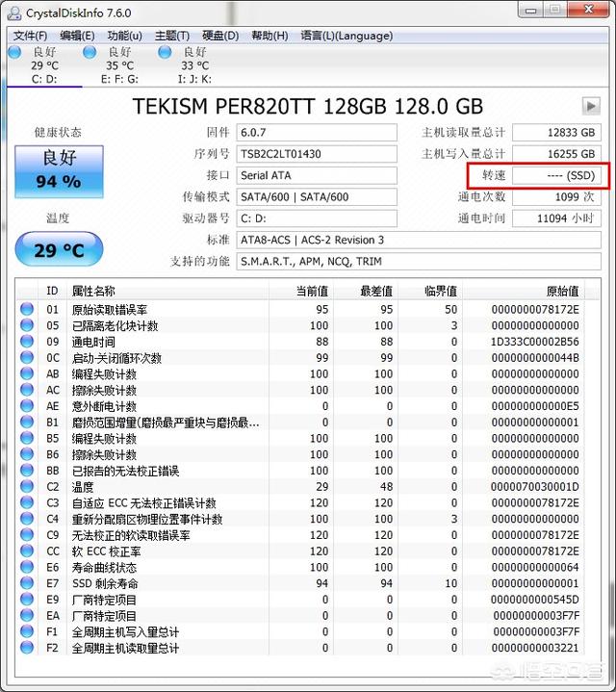Click the status orb for attribute AE

pyautogui.click(x=27, y=405)
